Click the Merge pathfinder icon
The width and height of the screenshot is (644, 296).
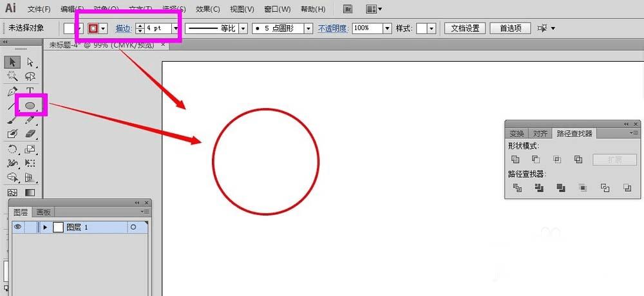click(x=561, y=188)
